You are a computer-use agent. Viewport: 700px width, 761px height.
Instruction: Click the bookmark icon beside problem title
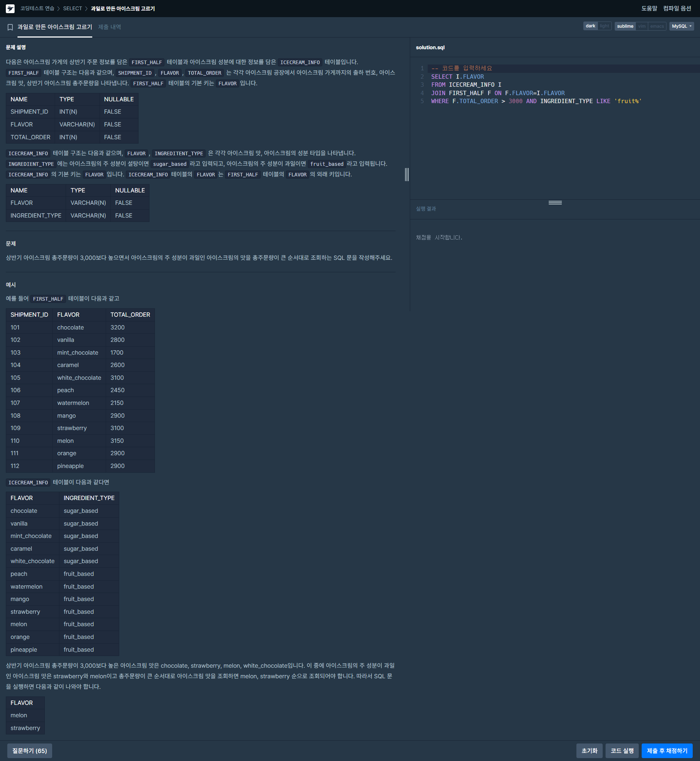pos(10,27)
